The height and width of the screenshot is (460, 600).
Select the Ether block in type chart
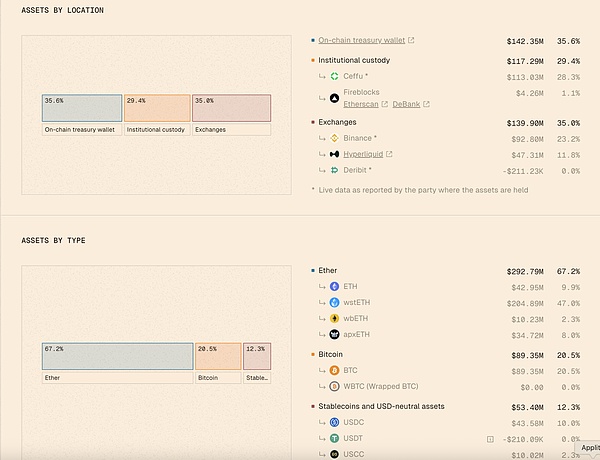tap(118, 356)
